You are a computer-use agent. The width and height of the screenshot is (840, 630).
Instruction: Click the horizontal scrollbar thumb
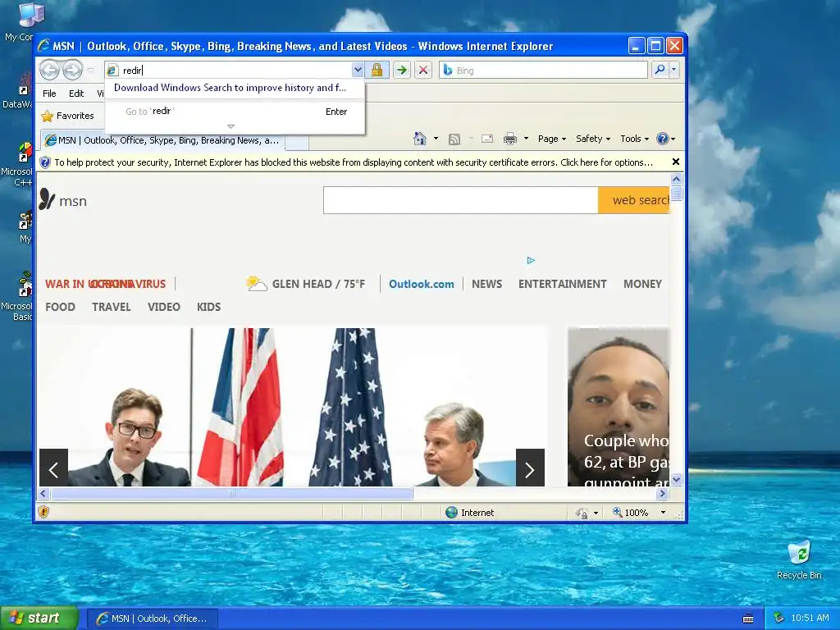click(231, 493)
